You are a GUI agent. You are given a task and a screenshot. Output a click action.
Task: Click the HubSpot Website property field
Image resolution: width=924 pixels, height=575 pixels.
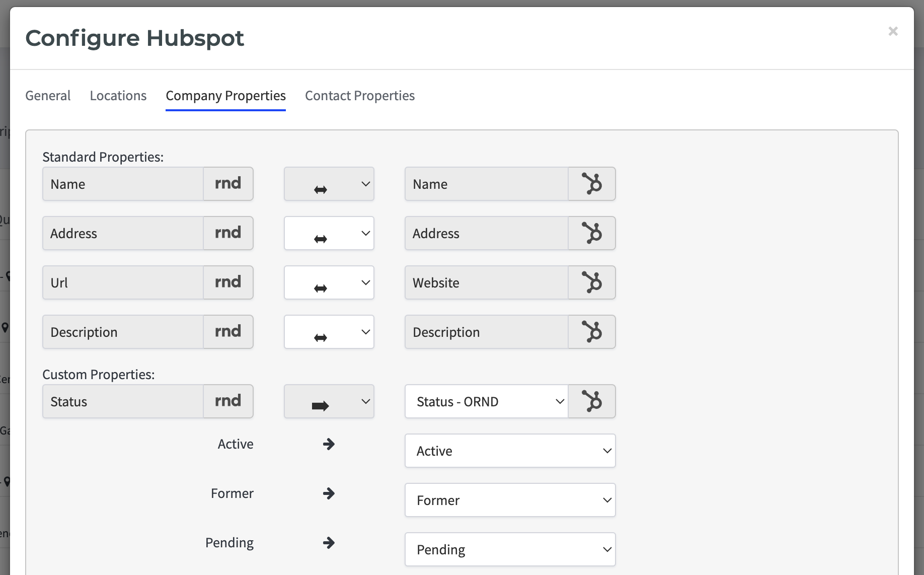(x=487, y=282)
